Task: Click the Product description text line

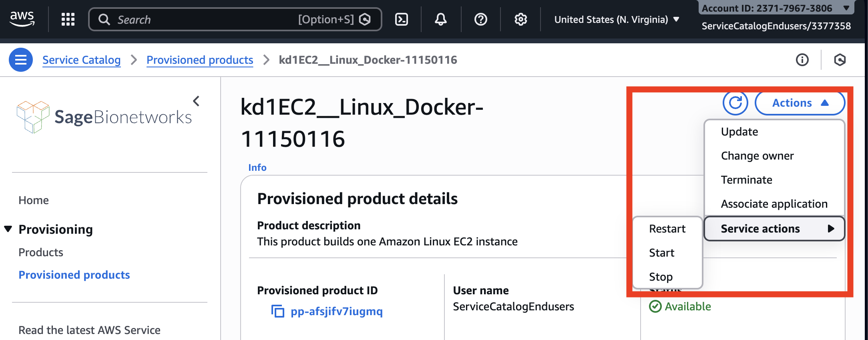Action: [x=387, y=241]
